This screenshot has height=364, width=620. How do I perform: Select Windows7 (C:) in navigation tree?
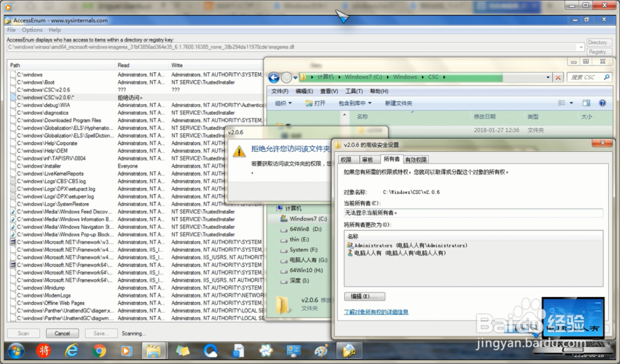point(304,219)
